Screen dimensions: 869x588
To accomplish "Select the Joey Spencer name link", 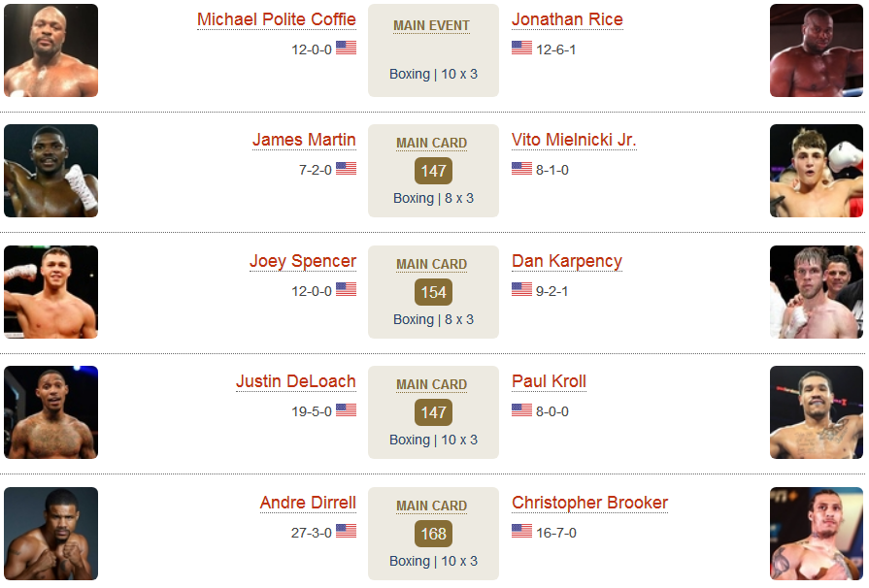I will click(x=303, y=261).
